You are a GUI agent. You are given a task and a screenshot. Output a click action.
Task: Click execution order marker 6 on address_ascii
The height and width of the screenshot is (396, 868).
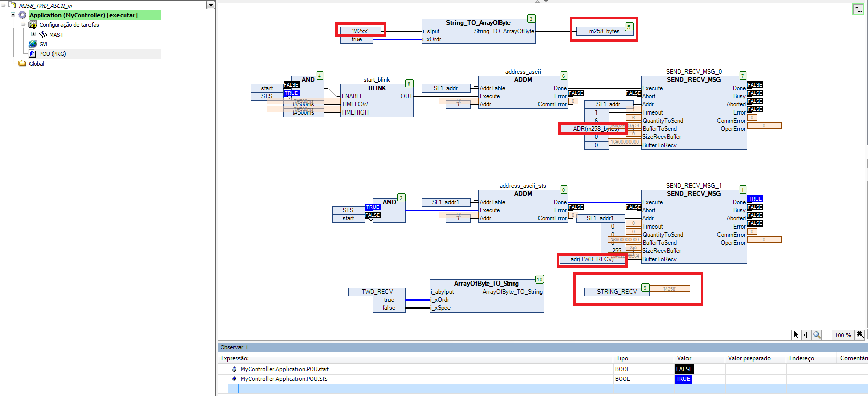(564, 76)
